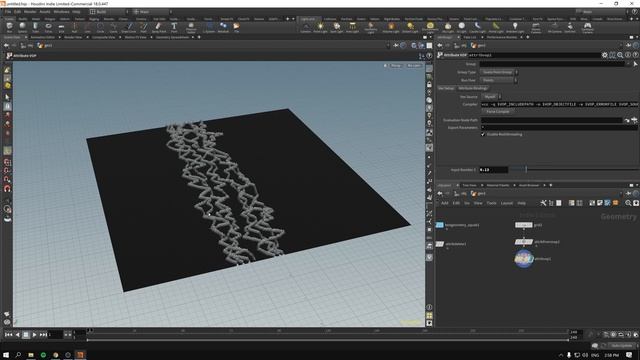Jump to the first frame

click(x=8, y=335)
